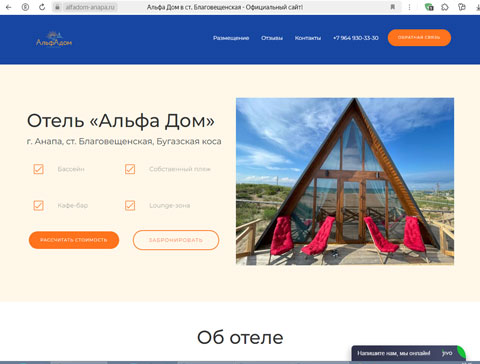Click the Бассейн feature label
Image resolution: width=480 pixels, height=364 pixels.
[71, 169]
